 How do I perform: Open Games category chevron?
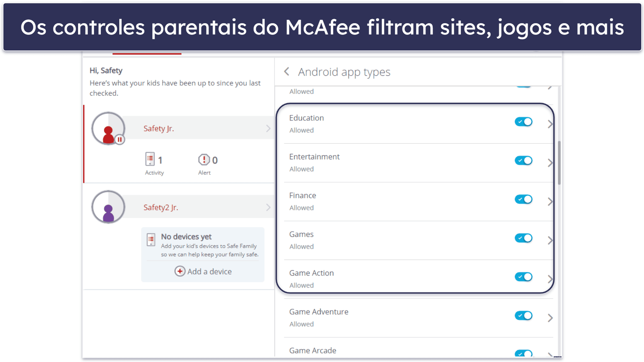tap(550, 240)
